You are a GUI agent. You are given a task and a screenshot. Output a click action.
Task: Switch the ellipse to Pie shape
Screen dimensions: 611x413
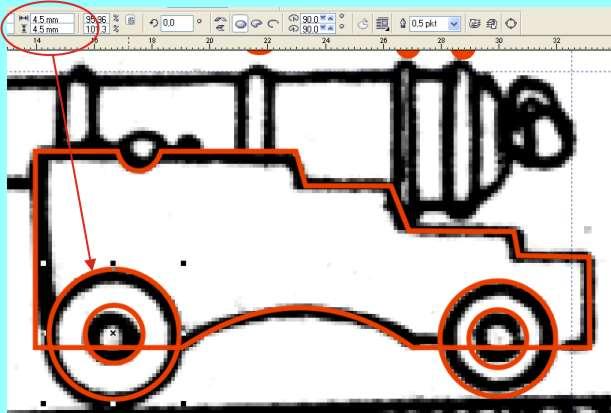pyautogui.click(x=256, y=22)
